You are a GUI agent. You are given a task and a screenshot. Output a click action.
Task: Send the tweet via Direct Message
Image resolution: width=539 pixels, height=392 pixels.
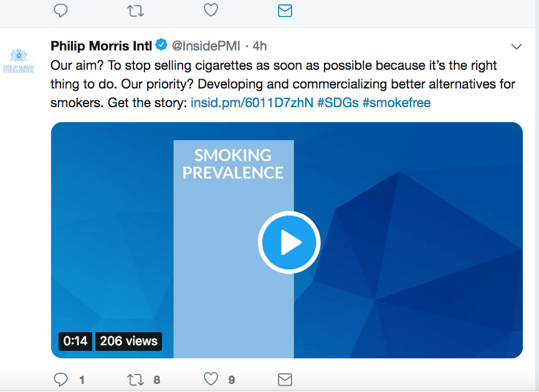click(285, 379)
